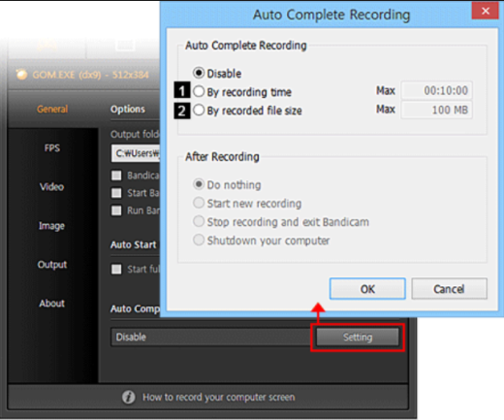Screen dimensions: 504x420
Task: Open How to record your computer screen link
Action: (219, 397)
